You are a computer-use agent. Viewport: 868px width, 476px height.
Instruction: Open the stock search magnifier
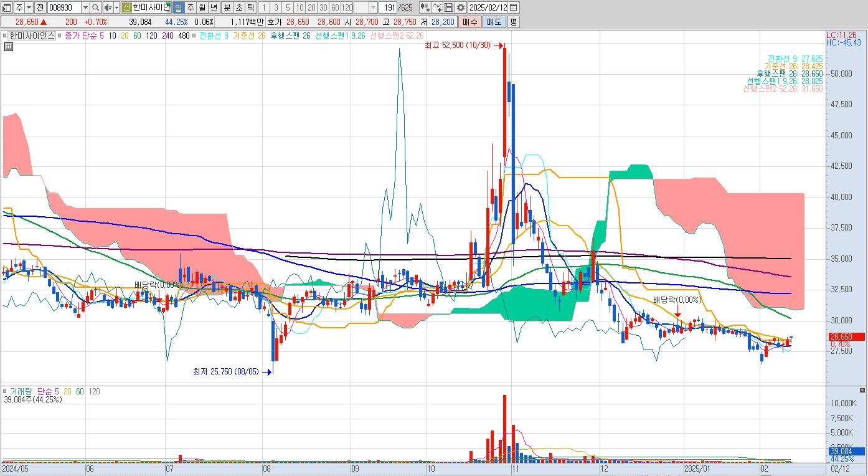click(x=96, y=7)
